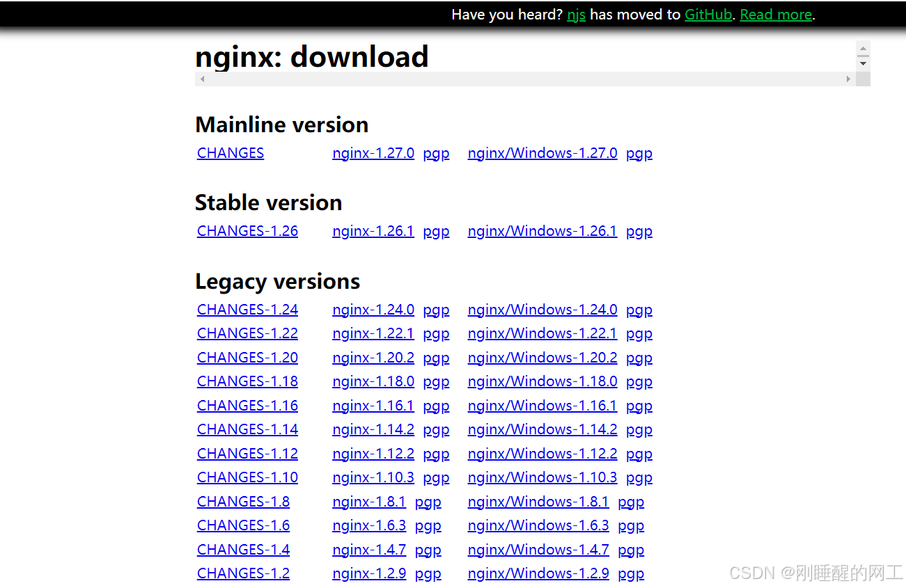Image resolution: width=906 pixels, height=588 pixels.
Task: Download nginx-1.10.3 source
Action: pos(373,477)
